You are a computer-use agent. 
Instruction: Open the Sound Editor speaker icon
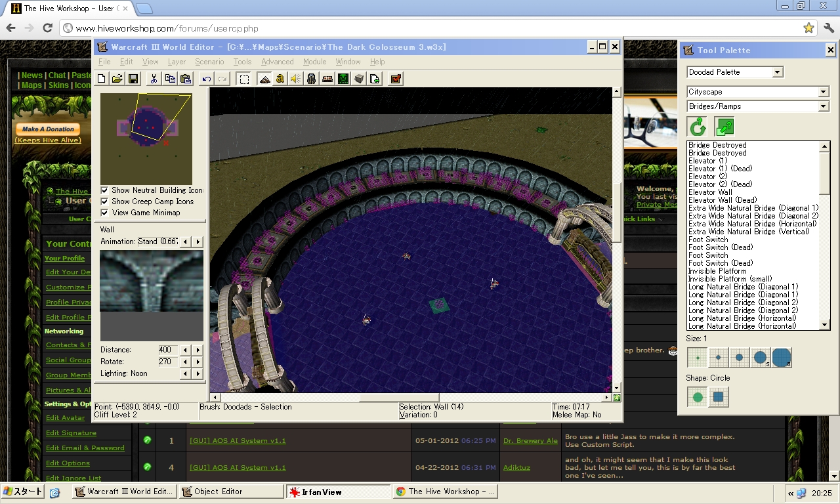tap(296, 79)
